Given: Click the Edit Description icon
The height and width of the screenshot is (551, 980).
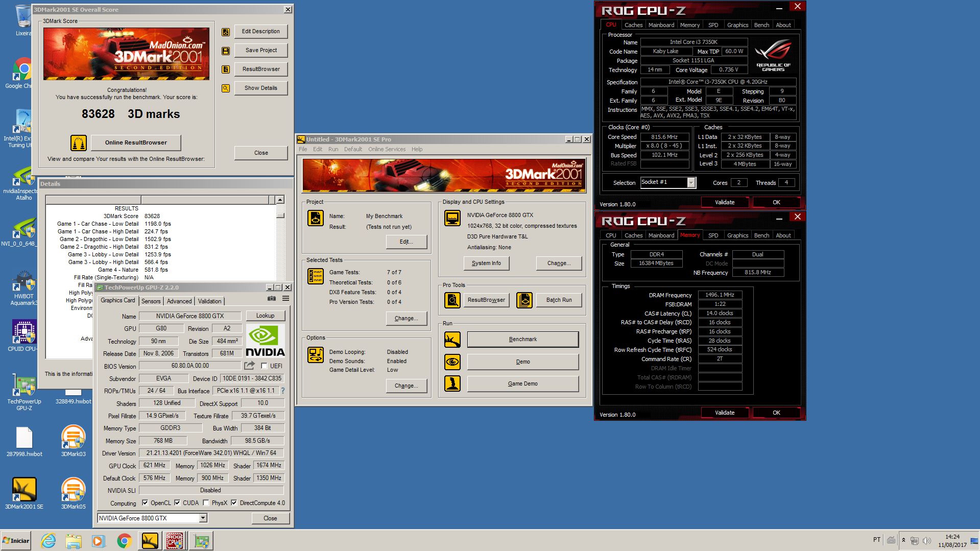Looking at the screenshot, I should point(226,32).
